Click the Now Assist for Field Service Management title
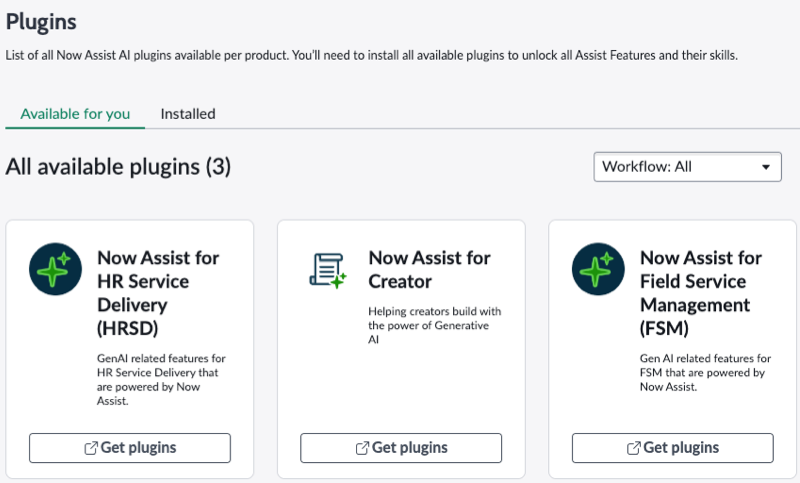This screenshot has width=800, height=483. click(x=701, y=293)
